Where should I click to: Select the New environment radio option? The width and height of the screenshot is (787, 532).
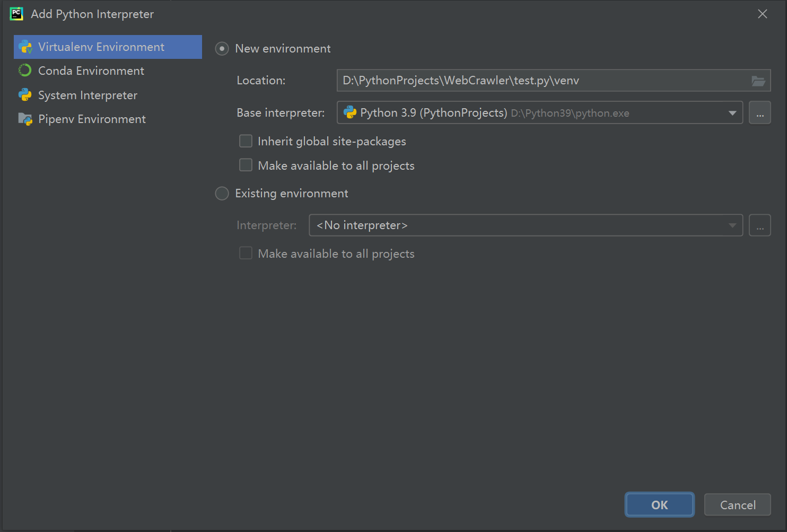point(222,48)
